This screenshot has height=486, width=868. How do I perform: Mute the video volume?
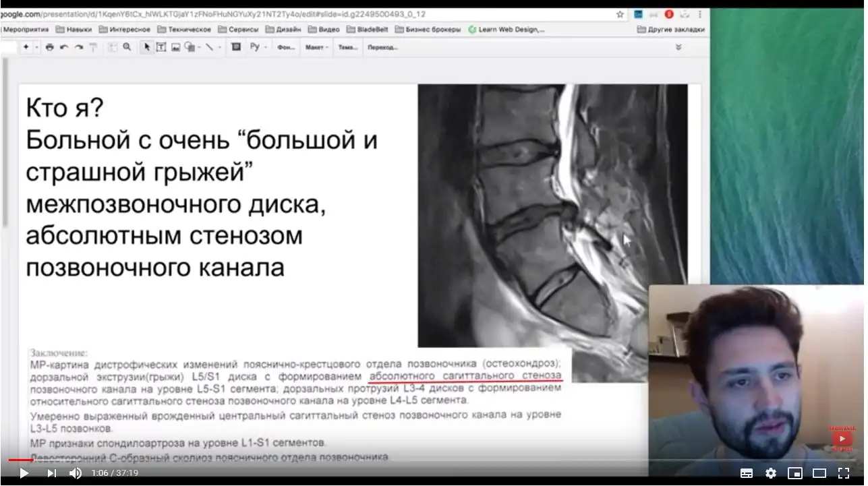(76, 473)
